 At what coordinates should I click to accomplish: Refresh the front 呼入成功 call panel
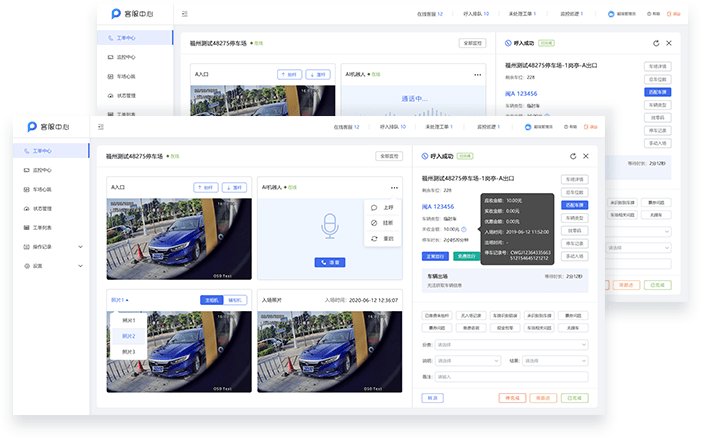[x=573, y=156]
